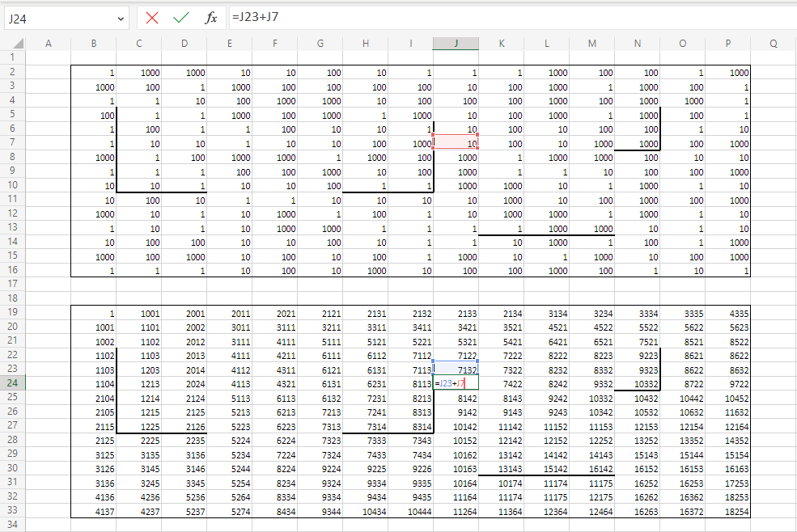Click cell B19 in the lower table
The image size is (797, 532).
(x=93, y=313)
